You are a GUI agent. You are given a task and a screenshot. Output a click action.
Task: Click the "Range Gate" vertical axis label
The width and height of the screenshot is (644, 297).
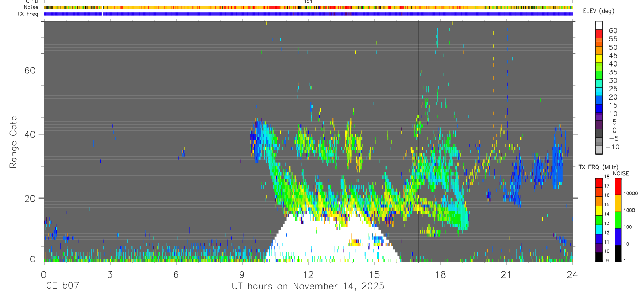tap(14, 142)
